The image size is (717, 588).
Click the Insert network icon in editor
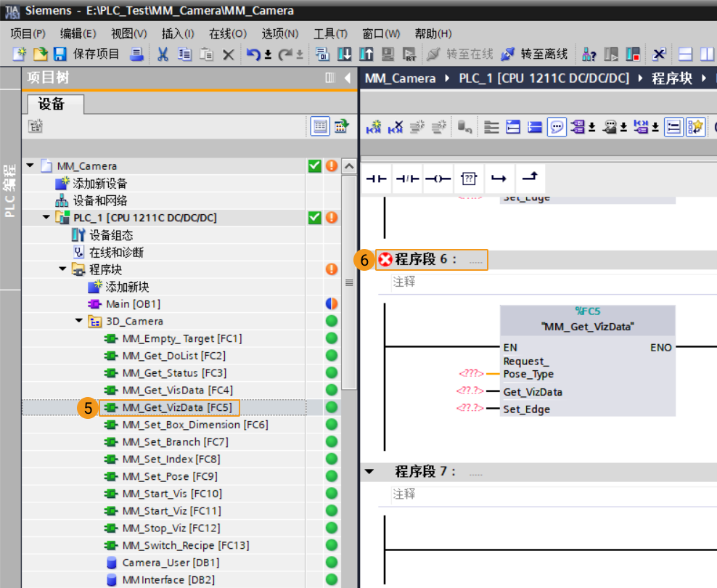(373, 127)
